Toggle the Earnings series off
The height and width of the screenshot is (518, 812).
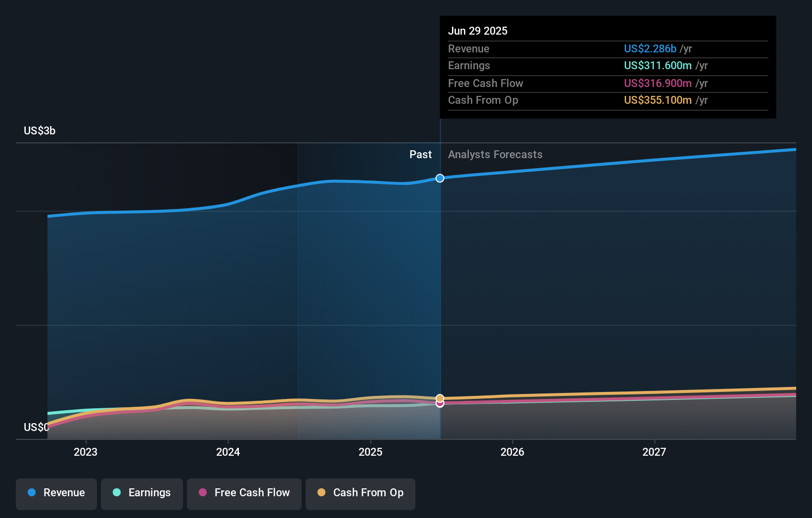point(142,493)
